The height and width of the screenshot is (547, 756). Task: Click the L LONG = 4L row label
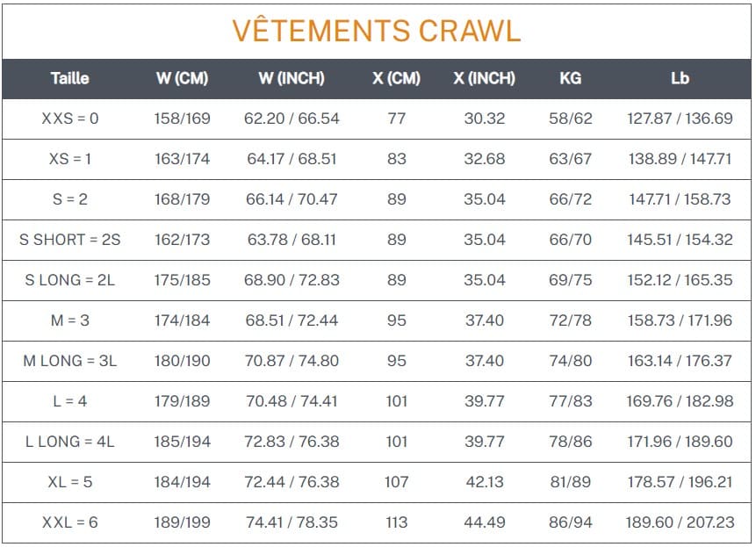[x=70, y=442]
